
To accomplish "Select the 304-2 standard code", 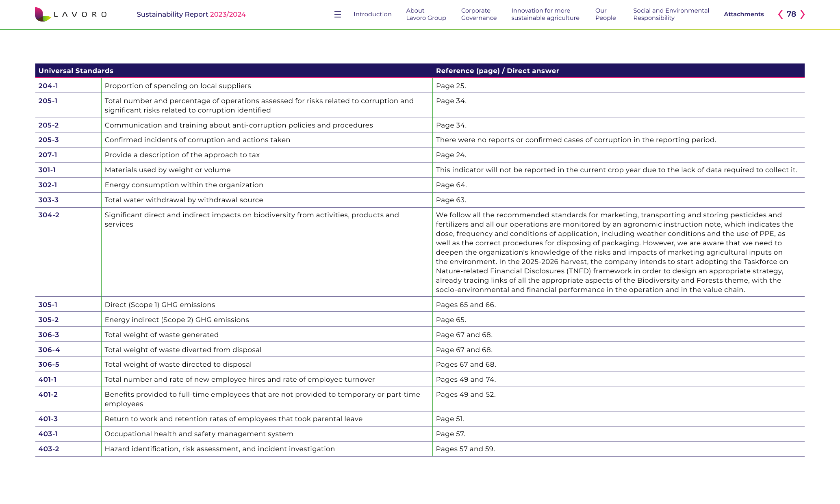I will (49, 215).
